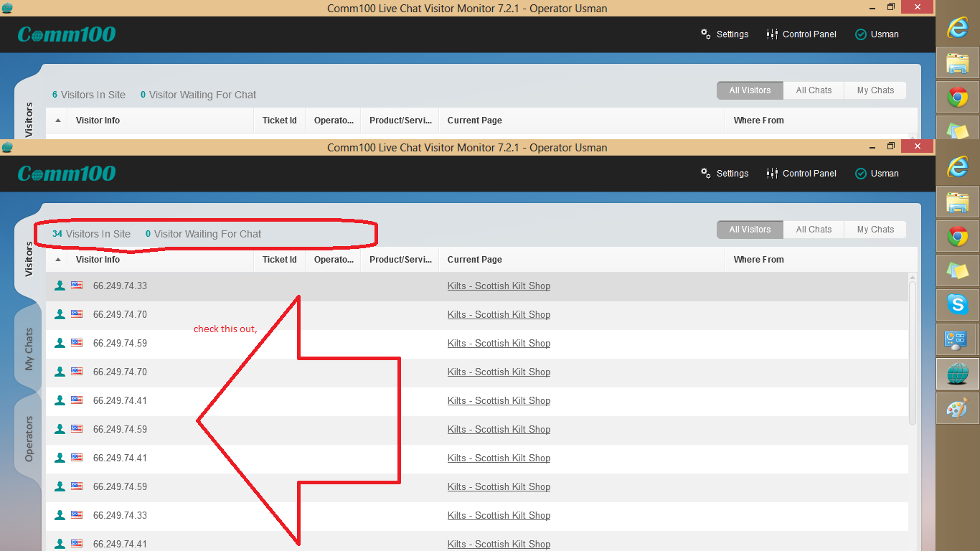
Task: Open Kilts link in the highlighted visitor row
Action: 499,286
